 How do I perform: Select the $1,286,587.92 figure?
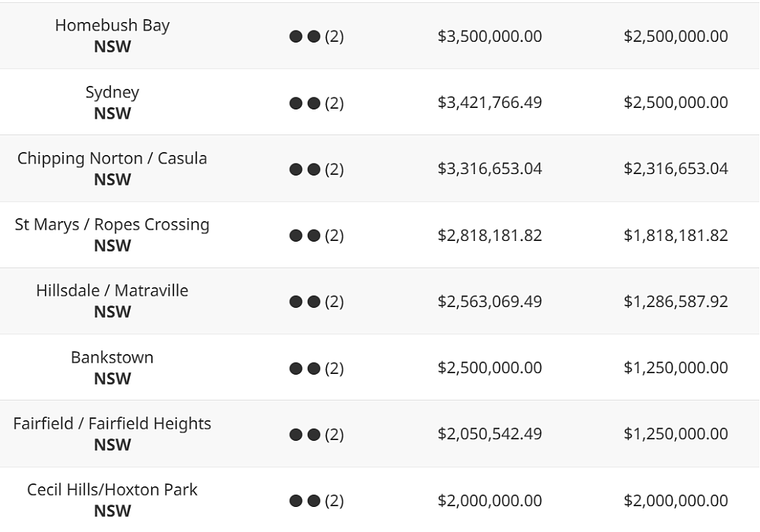676,302
